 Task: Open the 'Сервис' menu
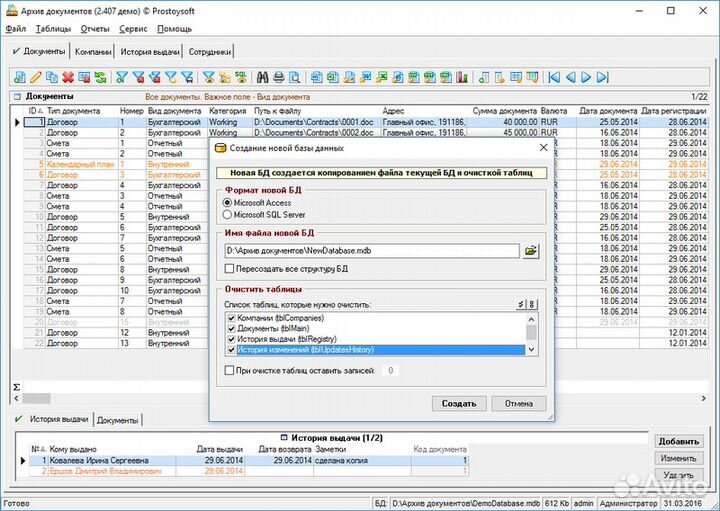pyautogui.click(x=133, y=29)
